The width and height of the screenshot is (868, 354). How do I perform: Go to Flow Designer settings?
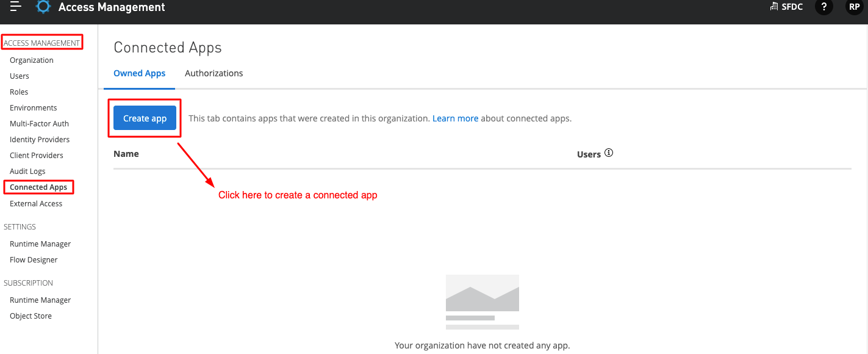click(33, 259)
